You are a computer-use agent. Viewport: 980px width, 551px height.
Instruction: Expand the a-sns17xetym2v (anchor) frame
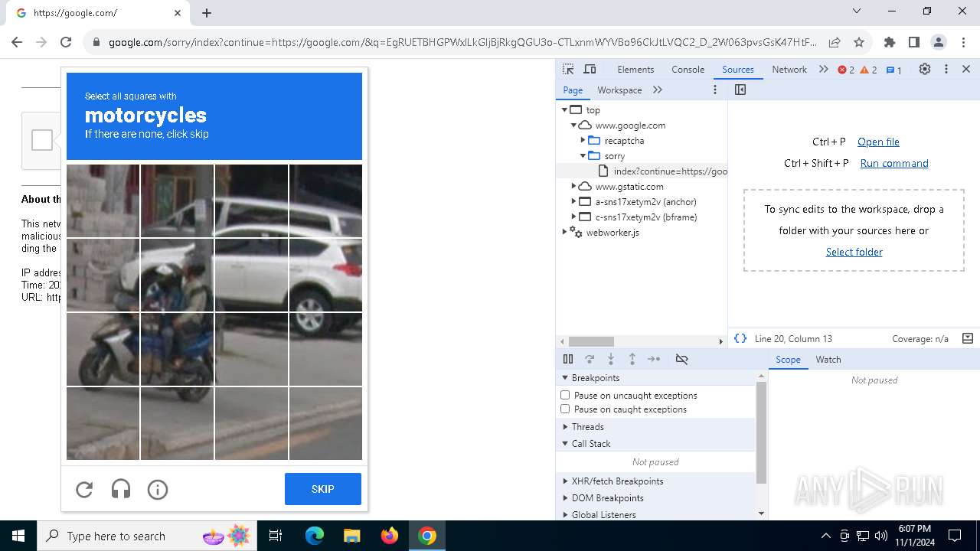pos(573,201)
